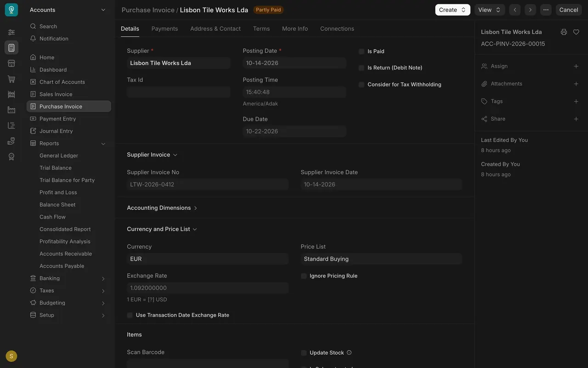
Task: Click the Share plus icon
Action: pyautogui.click(x=576, y=119)
